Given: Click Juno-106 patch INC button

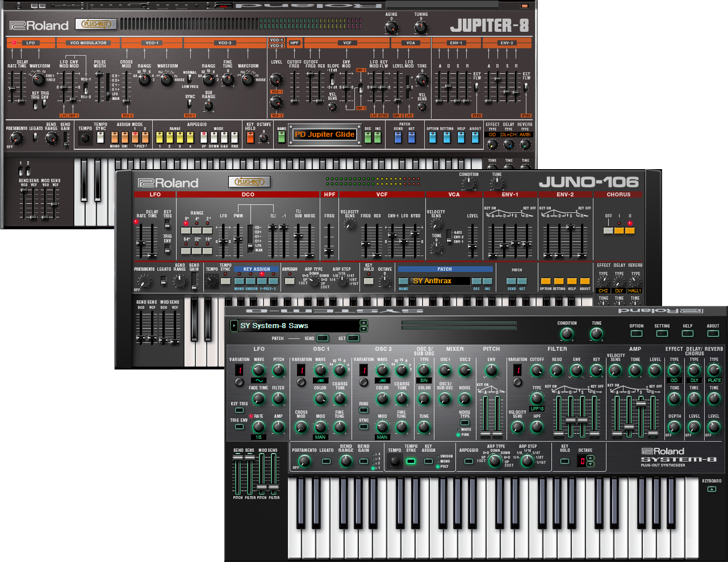Looking at the screenshot, I should pyautogui.click(x=487, y=281).
